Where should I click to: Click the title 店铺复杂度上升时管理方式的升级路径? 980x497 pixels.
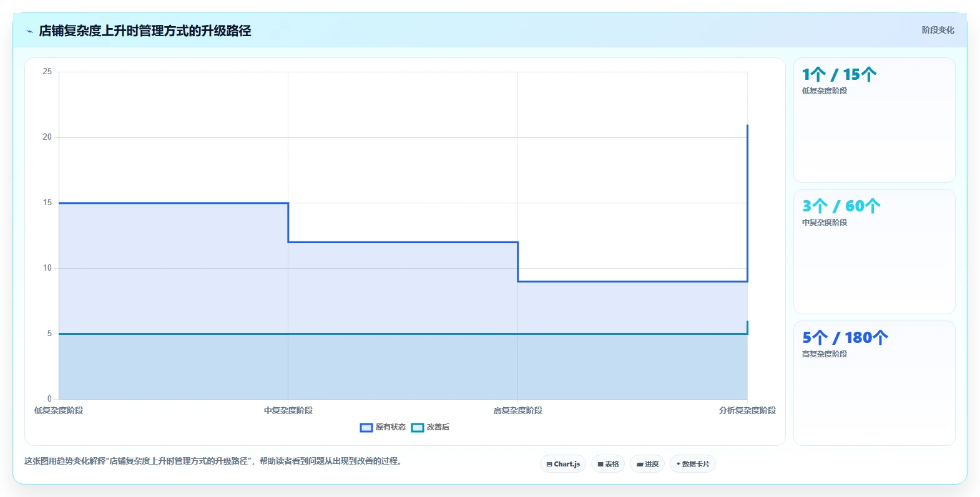[x=145, y=31]
